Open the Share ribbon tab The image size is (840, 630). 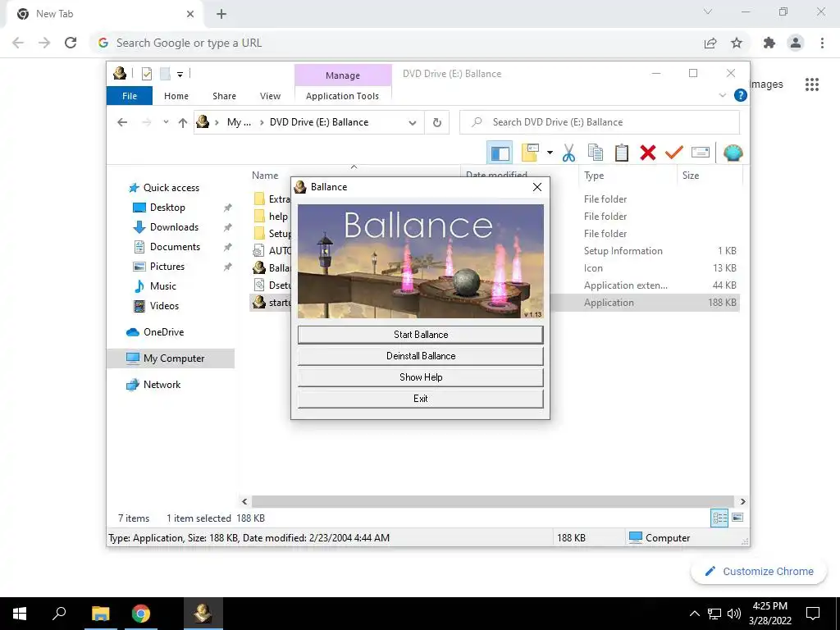(x=224, y=96)
